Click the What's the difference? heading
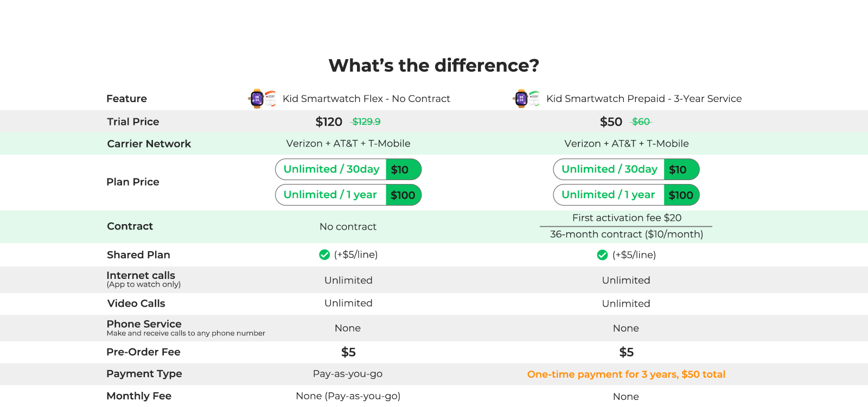The height and width of the screenshot is (407, 868). coord(434,66)
